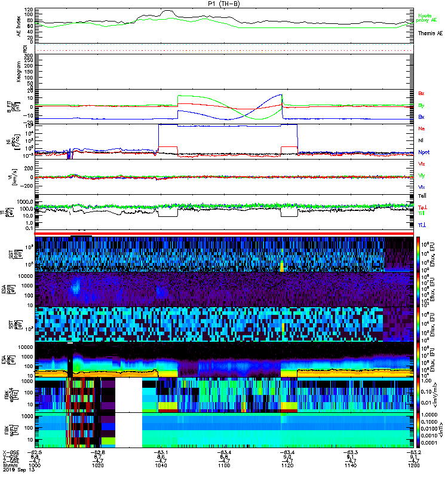The width and height of the screenshot is (448, 478).
Task: Click the '1020' time tick label
Action: coord(98,465)
